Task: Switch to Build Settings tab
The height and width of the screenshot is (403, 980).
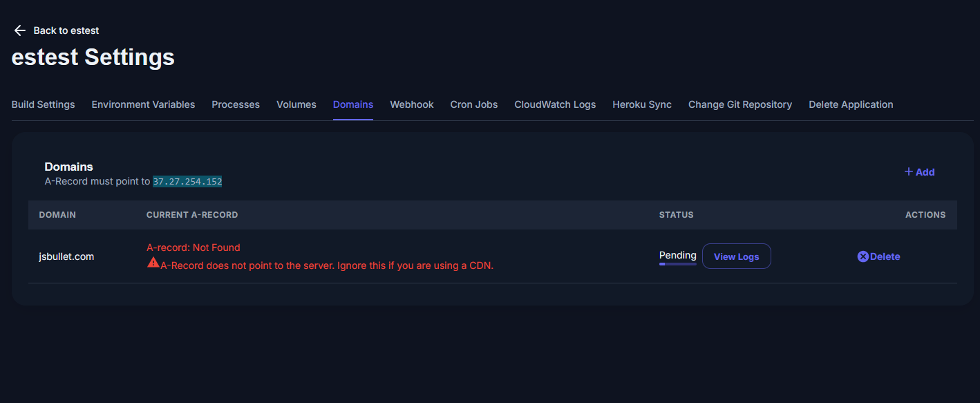Action: pyautogui.click(x=43, y=104)
